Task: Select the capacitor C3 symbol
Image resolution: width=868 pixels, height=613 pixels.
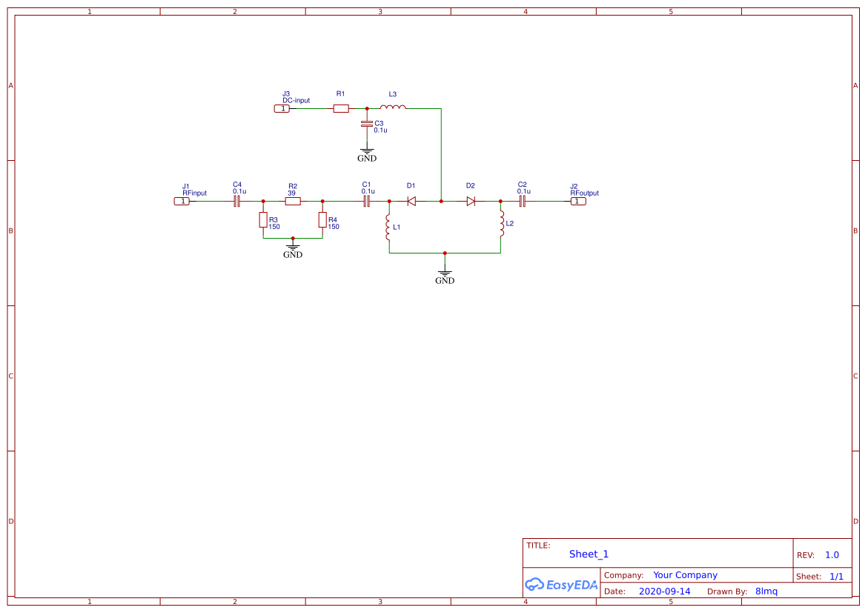Action: click(x=367, y=124)
